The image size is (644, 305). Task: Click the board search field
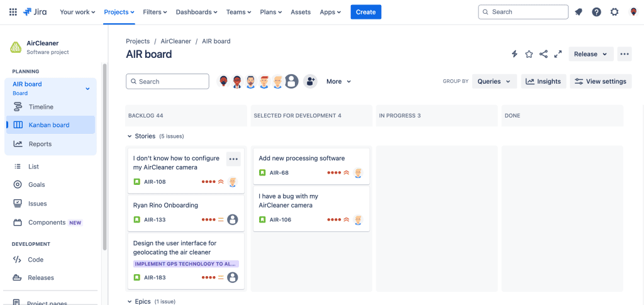point(167,81)
